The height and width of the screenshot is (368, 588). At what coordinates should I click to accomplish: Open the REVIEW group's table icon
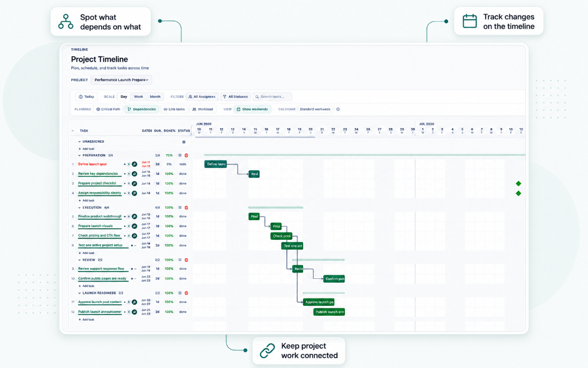point(180,260)
